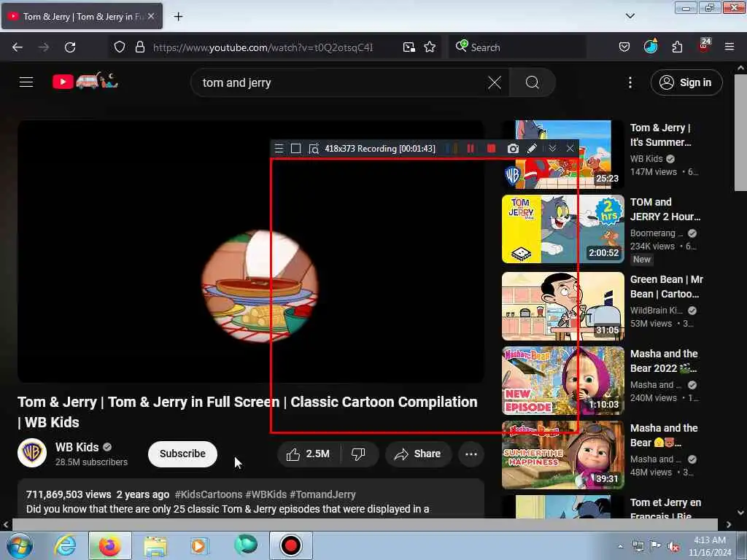Focus the Firefox Search box
This screenshot has height=560, width=747.
[516, 47]
